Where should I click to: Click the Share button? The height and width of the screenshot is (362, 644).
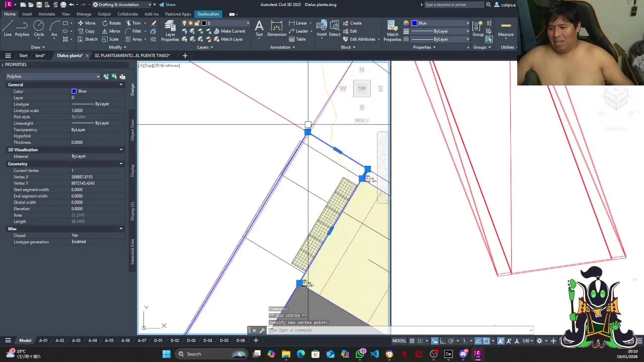point(168,5)
